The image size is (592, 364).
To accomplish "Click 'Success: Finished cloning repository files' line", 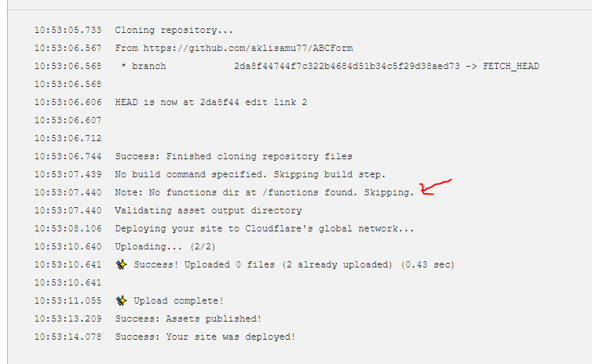I will (x=234, y=157).
